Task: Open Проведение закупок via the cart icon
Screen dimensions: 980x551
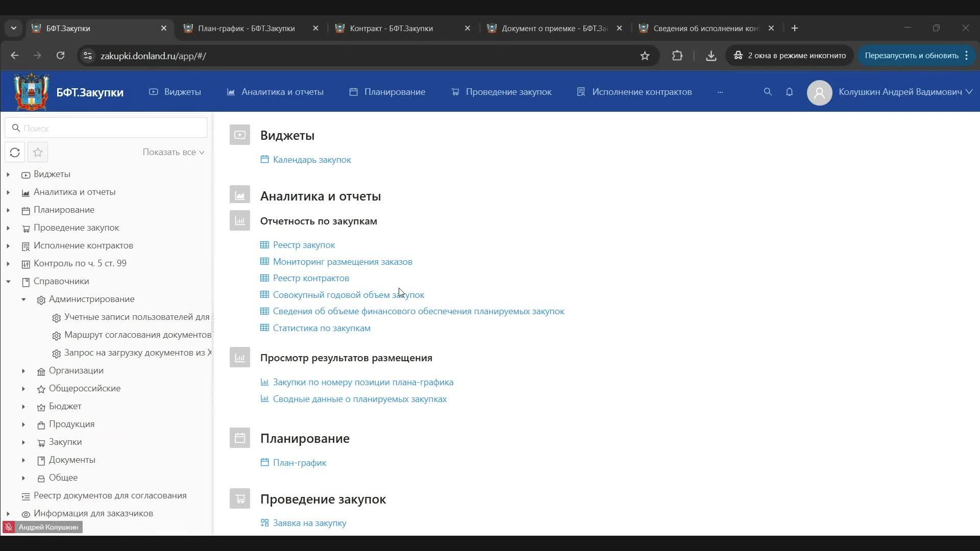Action: (455, 92)
